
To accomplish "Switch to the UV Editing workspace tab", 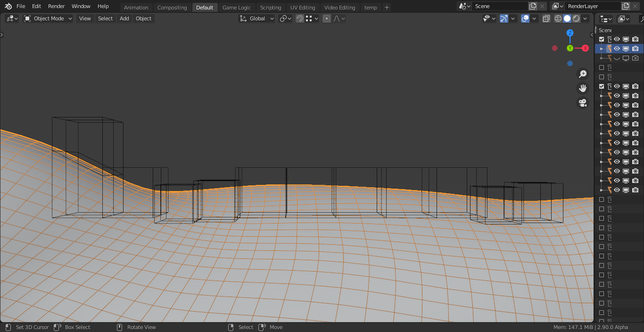I will click(x=302, y=8).
